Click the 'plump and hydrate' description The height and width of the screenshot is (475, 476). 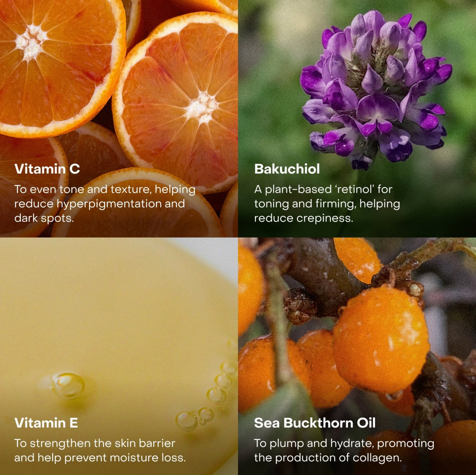pyautogui.click(x=344, y=450)
